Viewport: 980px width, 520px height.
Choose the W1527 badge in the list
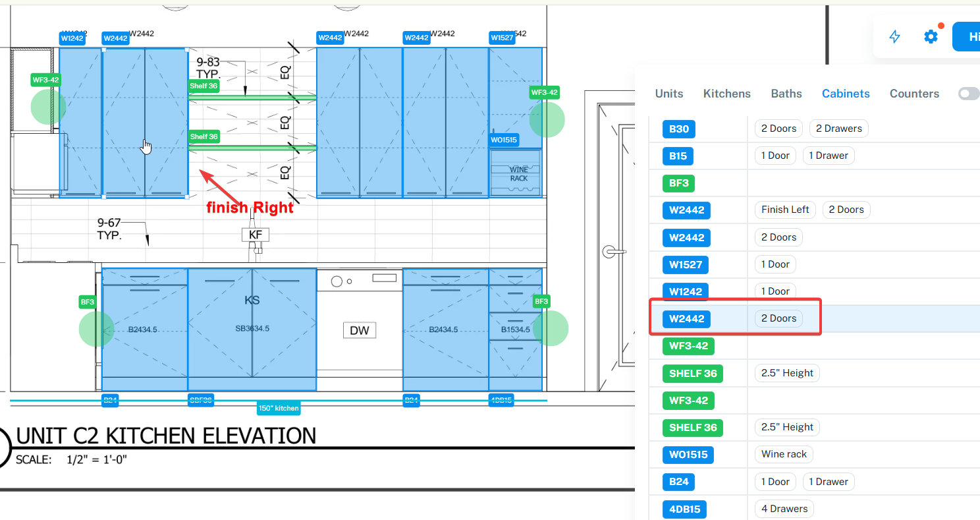click(686, 264)
